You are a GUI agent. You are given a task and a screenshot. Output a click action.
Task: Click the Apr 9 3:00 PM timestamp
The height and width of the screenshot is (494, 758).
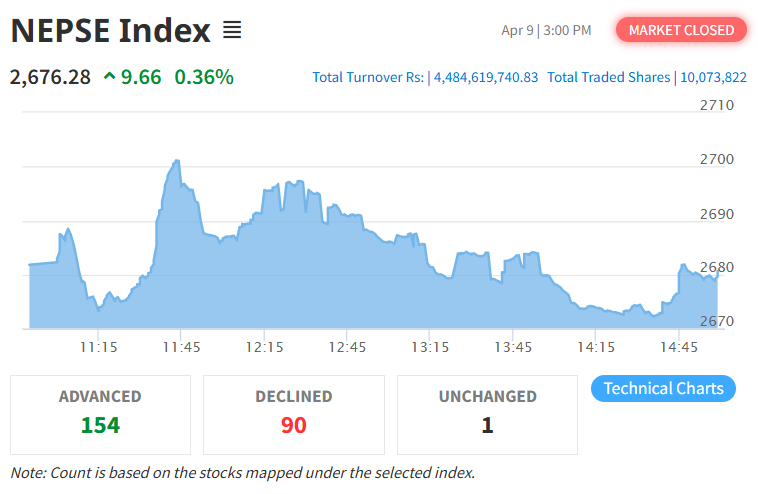coord(546,30)
